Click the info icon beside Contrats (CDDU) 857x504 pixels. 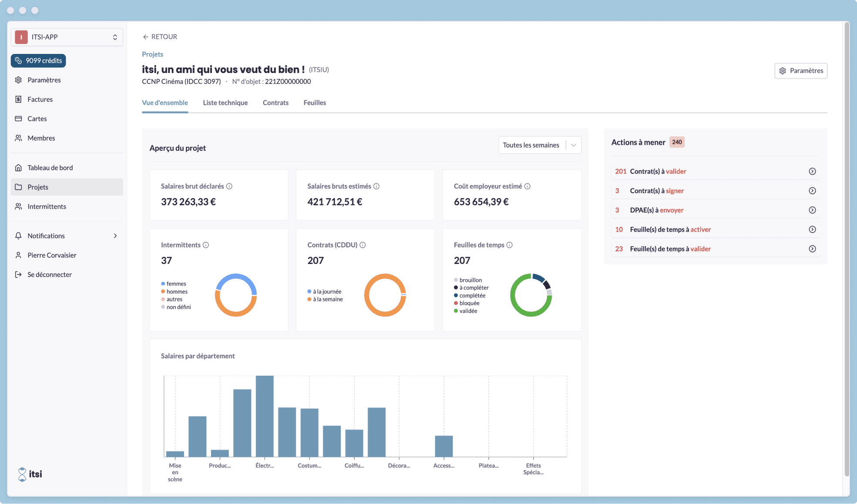(364, 245)
